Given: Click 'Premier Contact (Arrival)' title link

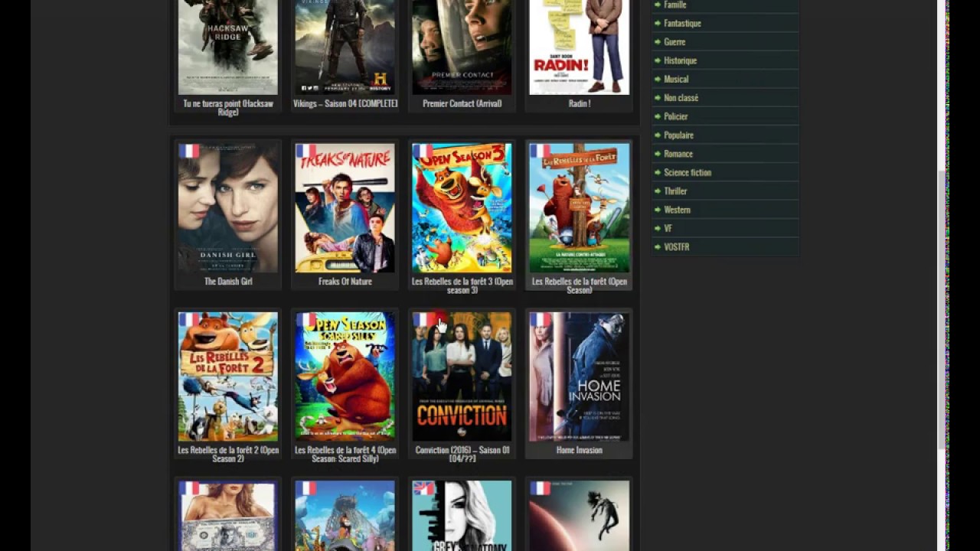Looking at the screenshot, I should pyautogui.click(x=462, y=103).
